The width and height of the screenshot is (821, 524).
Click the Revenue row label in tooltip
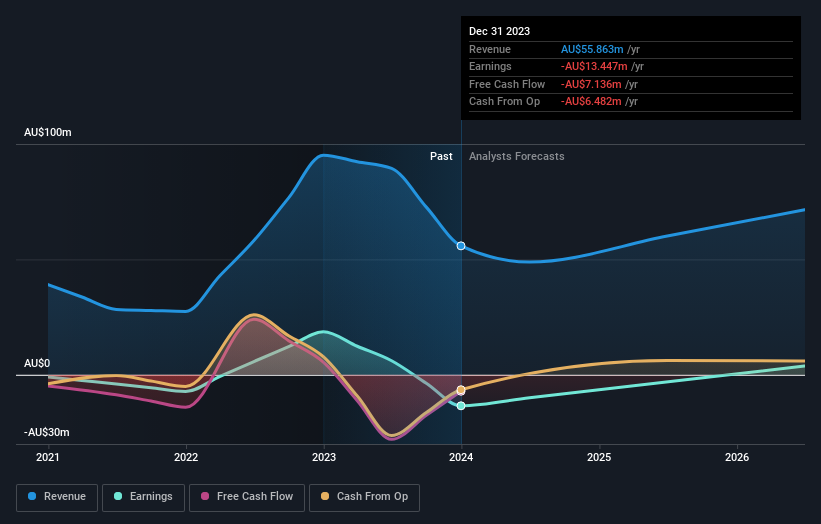tap(490, 49)
